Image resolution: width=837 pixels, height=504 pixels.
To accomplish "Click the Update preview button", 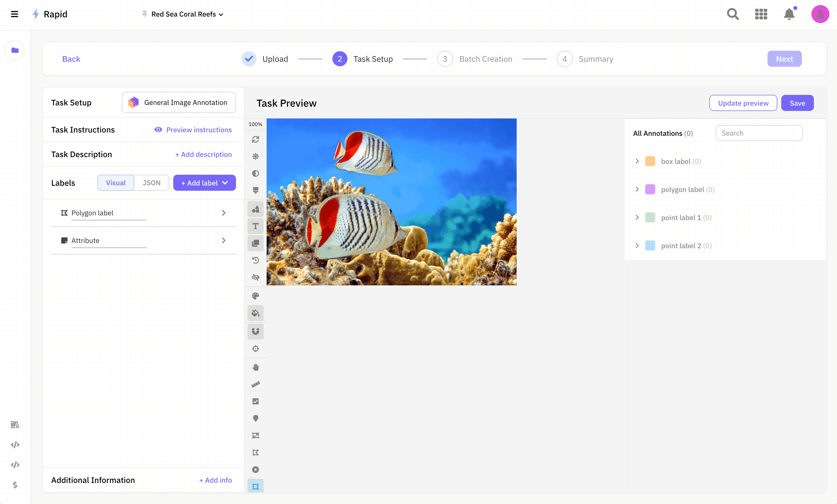I will tap(743, 103).
